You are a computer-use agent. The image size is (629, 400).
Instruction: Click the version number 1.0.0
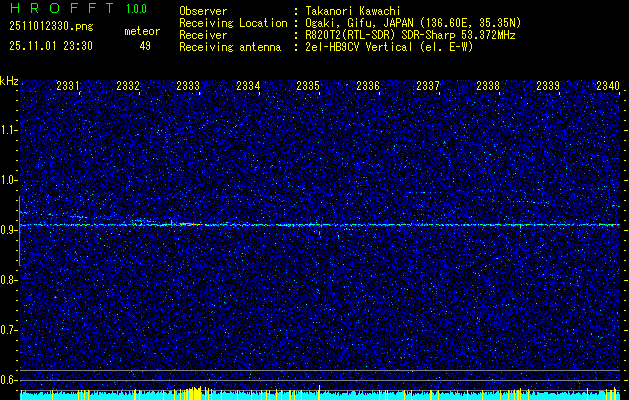pos(136,9)
